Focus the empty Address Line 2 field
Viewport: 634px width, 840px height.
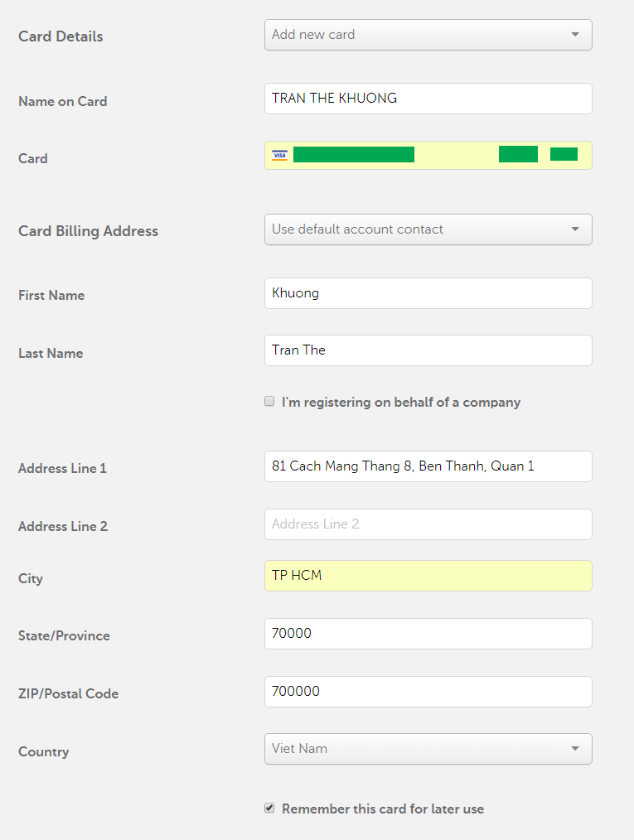click(x=428, y=524)
